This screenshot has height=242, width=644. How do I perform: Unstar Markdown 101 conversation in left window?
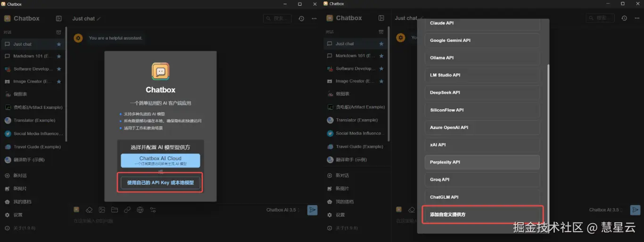point(59,56)
